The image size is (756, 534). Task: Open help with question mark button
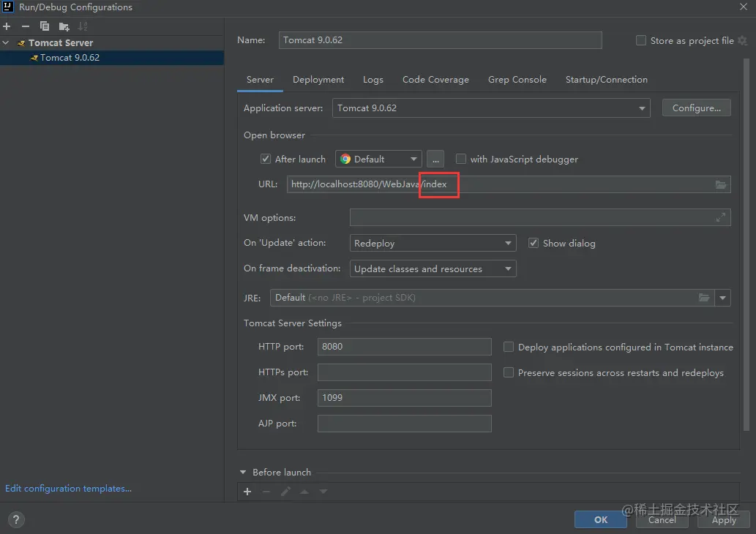tap(16, 519)
